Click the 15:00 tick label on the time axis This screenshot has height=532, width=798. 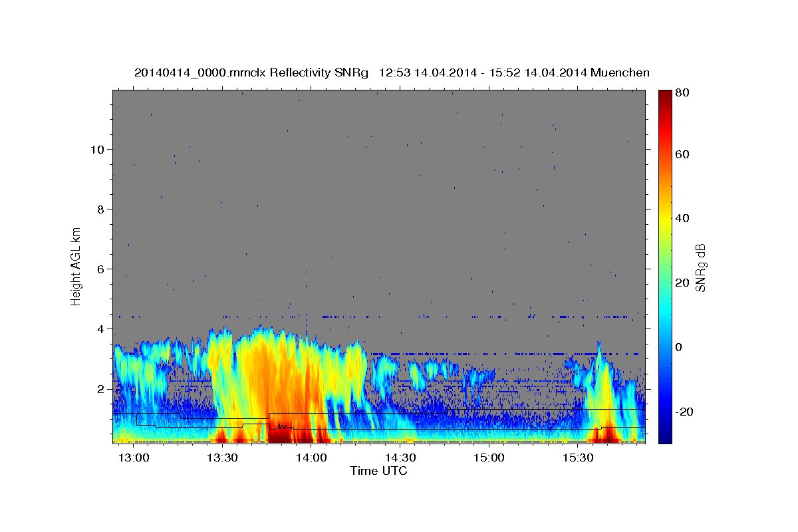tap(489, 458)
